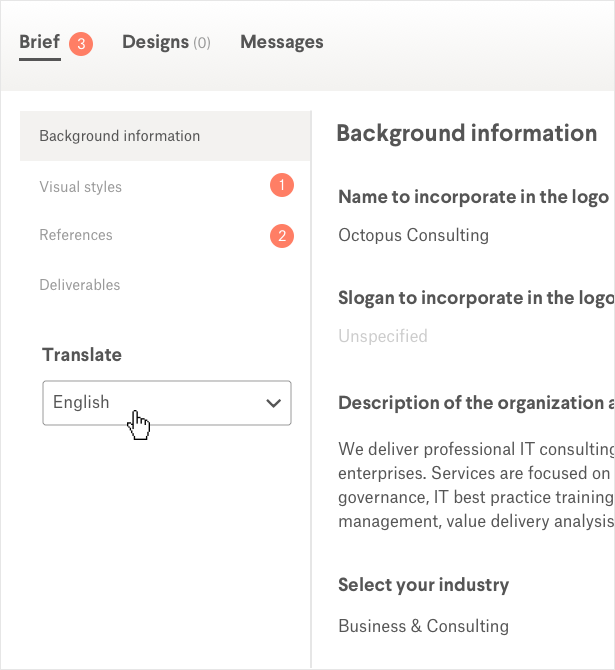The image size is (615, 670).
Task: Open the Messages tab
Action: tap(282, 42)
